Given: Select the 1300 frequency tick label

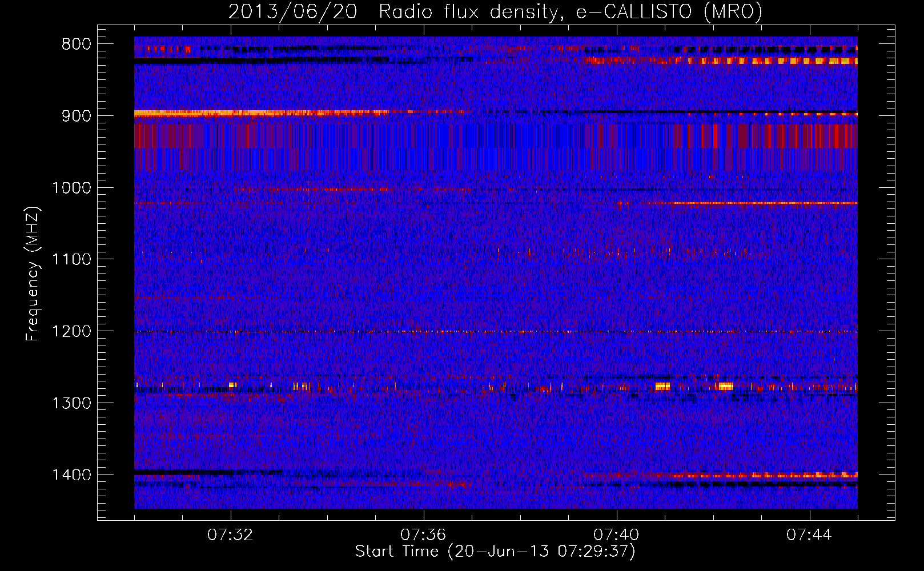Looking at the screenshot, I should pyautogui.click(x=71, y=404).
